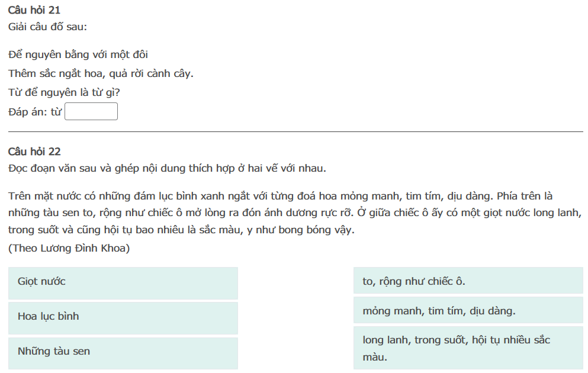
Task: Click the instruction beginning "Đọc đoạn văn sau"
Action: point(167,168)
